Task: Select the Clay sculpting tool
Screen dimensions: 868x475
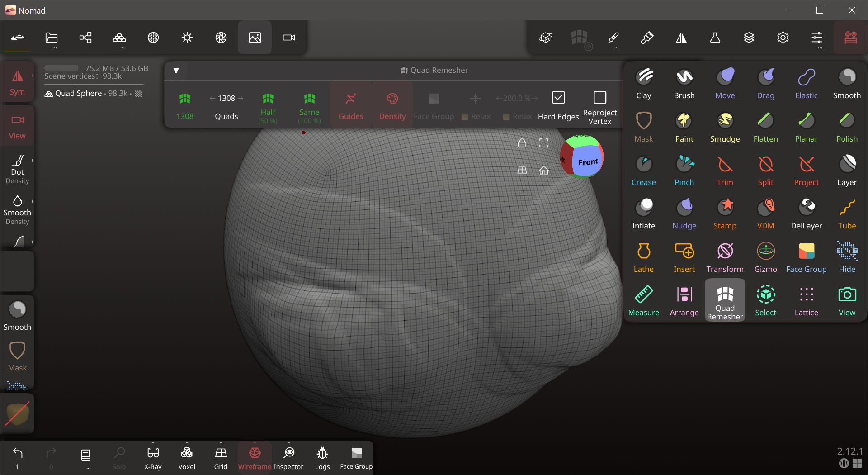Action: point(644,84)
